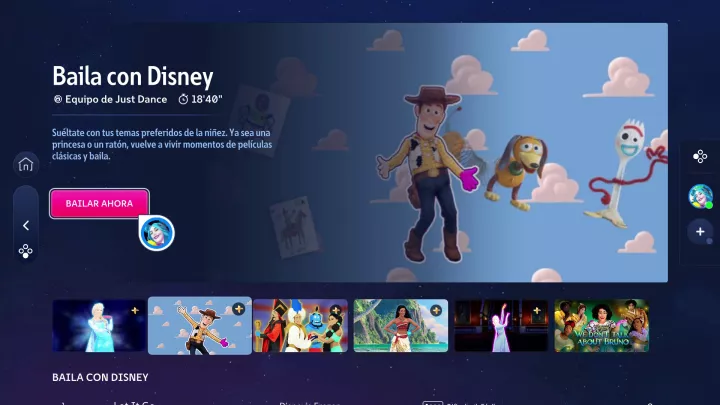The height and width of the screenshot is (405, 720).
Task: Click plus badge on Aladdin thumbnail
Action: [336, 311]
